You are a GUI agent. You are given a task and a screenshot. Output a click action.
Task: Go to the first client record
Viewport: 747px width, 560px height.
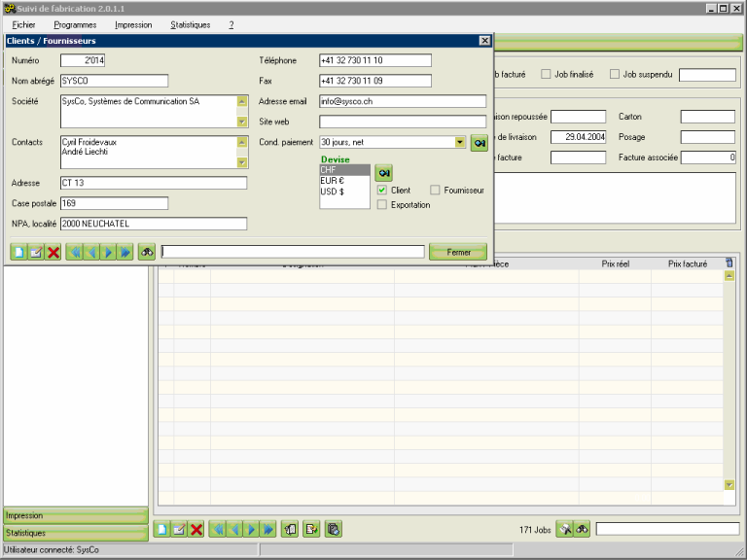[x=74, y=252]
